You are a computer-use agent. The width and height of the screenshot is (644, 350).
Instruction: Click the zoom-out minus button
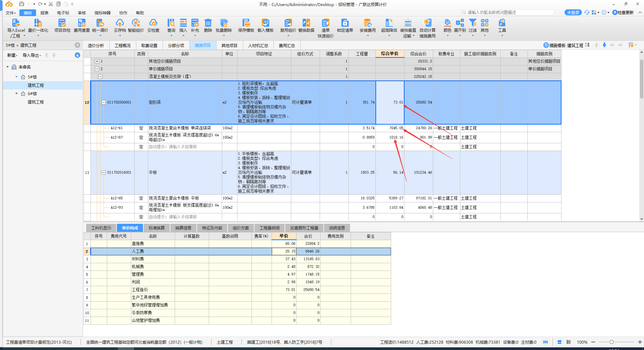tap(593, 342)
